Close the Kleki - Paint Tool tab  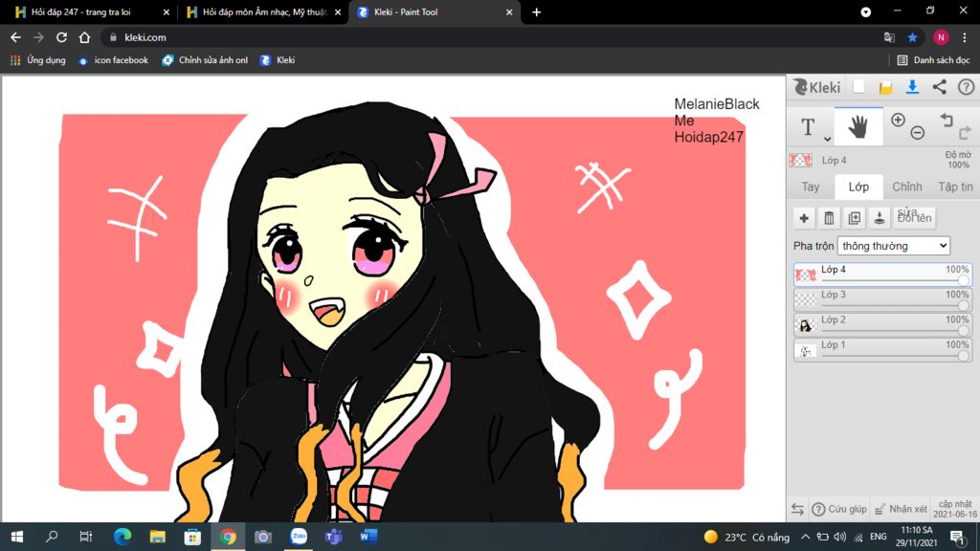(509, 11)
